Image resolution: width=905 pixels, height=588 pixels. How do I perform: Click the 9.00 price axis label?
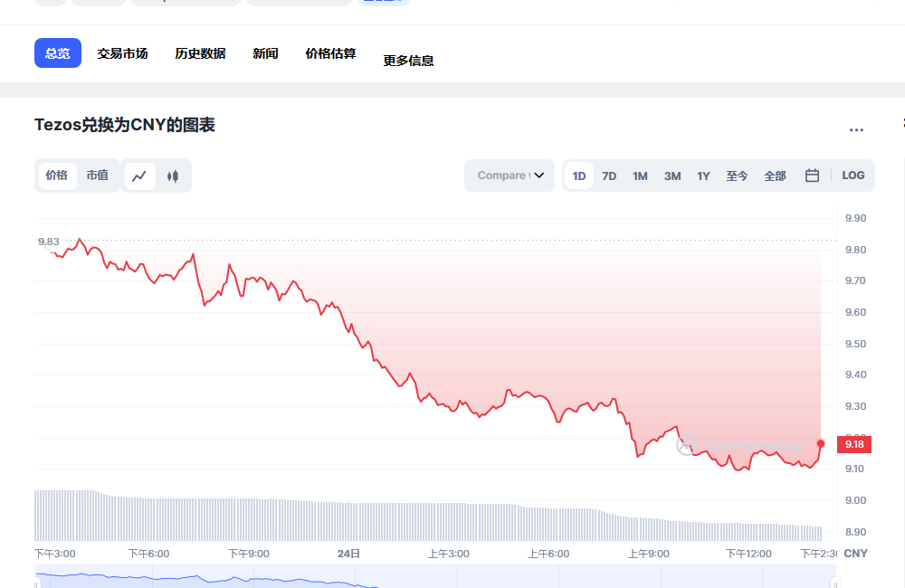tap(855, 500)
